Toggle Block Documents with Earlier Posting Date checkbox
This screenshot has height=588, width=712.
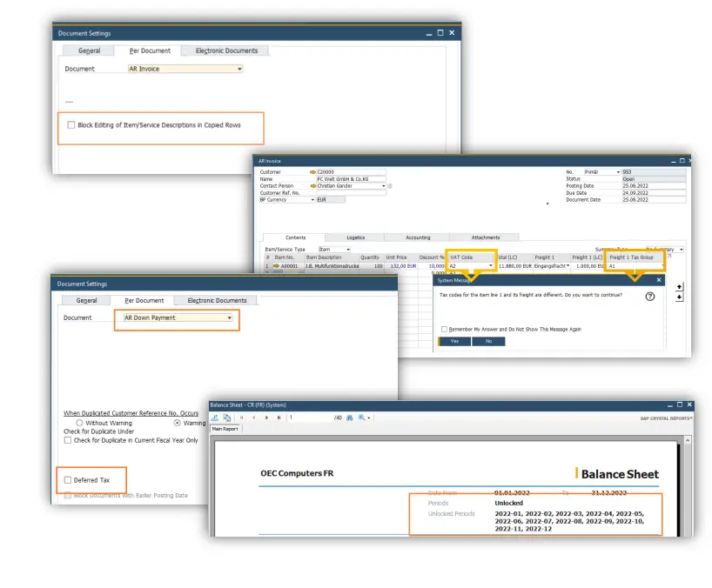pos(68,495)
